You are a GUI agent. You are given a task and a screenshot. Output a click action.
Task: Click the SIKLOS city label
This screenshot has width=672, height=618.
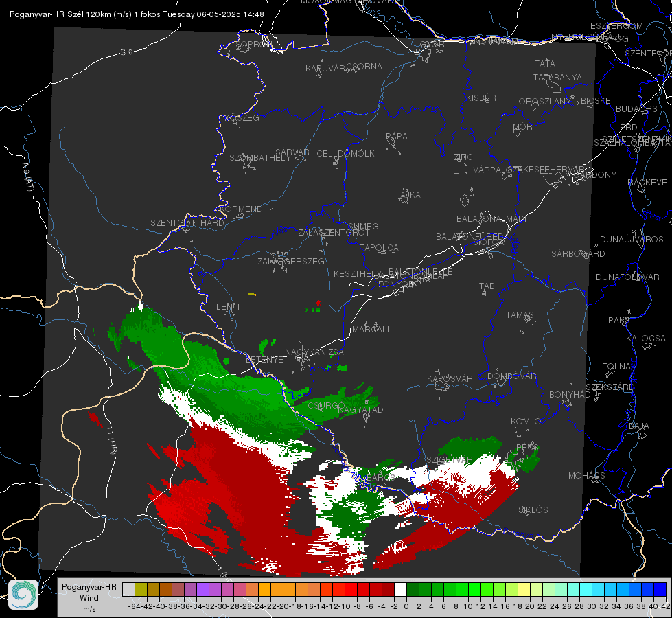pyautogui.click(x=533, y=510)
